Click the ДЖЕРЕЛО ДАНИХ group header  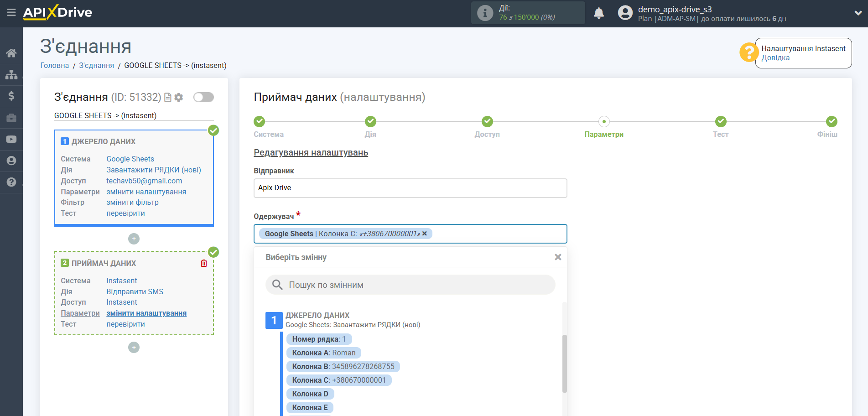coord(317,315)
